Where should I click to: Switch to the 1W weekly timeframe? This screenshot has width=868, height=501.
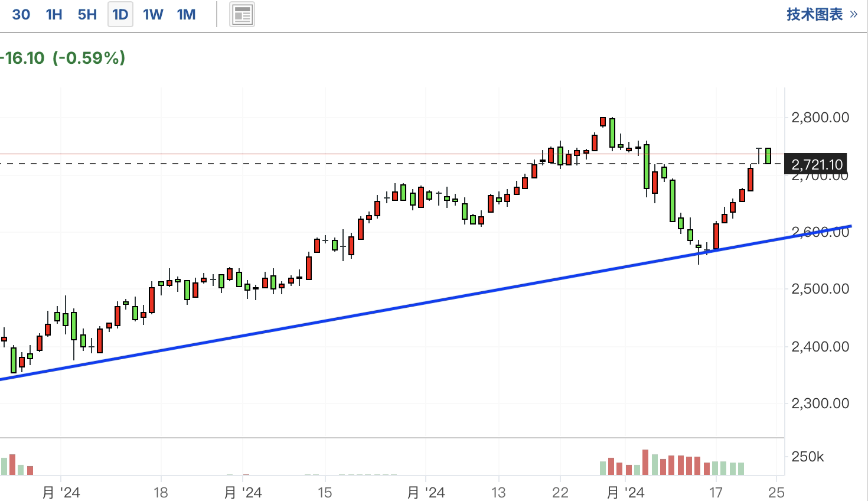(153, 14)
